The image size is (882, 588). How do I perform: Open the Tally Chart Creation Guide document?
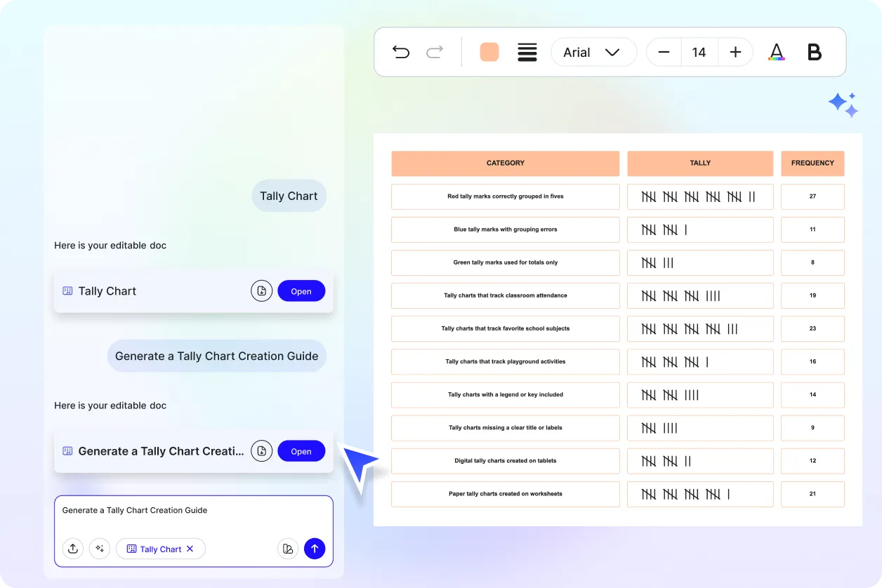coord(301,450)
